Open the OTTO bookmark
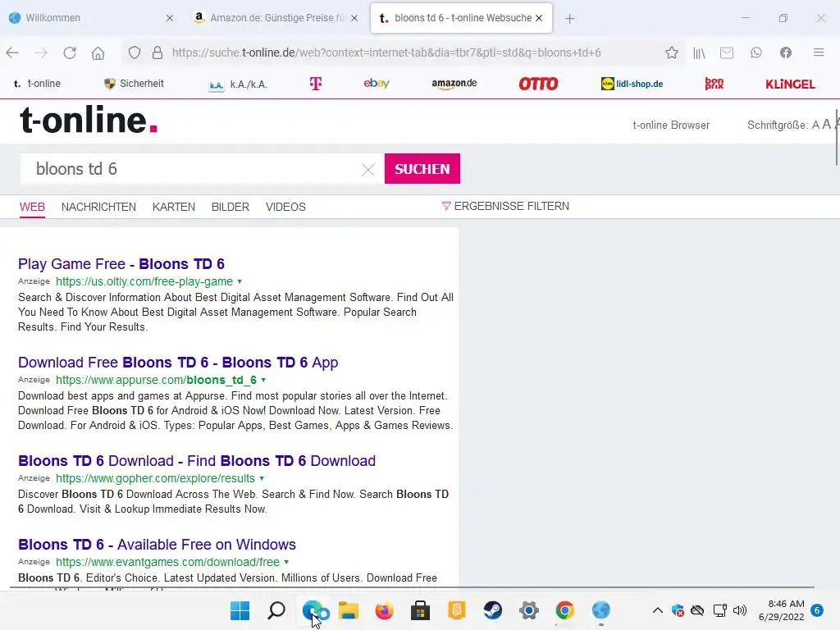 click(x=538, y=84)
